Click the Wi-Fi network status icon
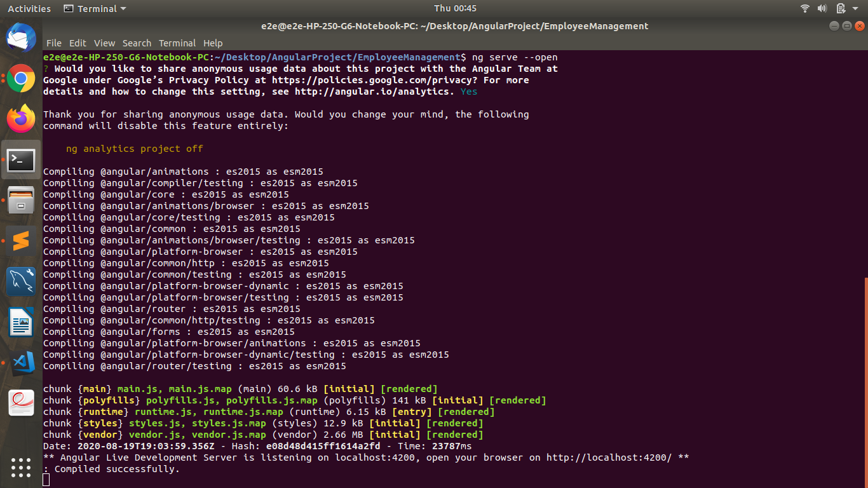Image resolution: width=868 pixels, height=488 pixels. (805, 8)
